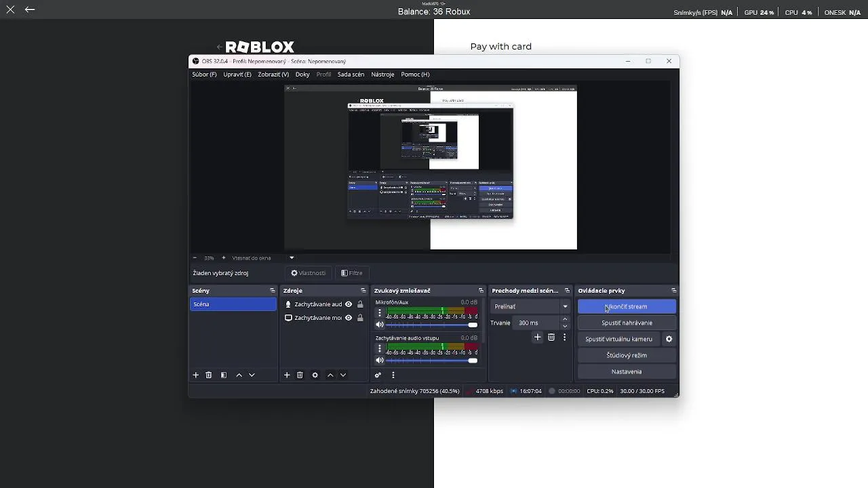Click Trvanie 300 ms input field
This screenshot has height=488, width=868.
tap(536, 323)
